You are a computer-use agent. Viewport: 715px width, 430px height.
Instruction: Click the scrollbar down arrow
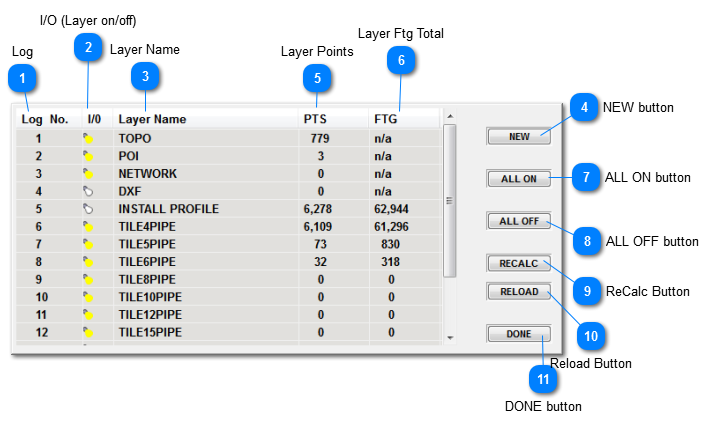tap(450, 338)
